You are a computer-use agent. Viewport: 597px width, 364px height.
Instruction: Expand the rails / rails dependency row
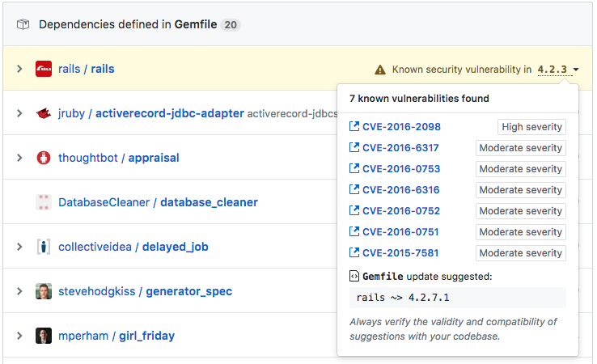19,69
